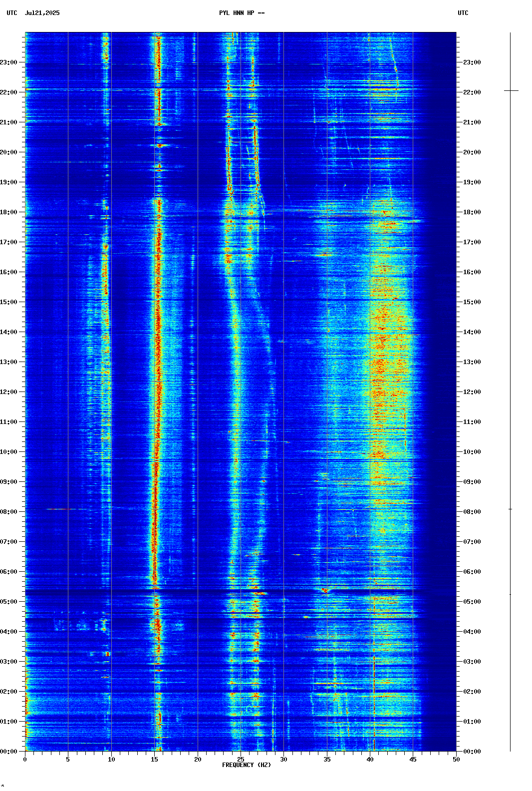The width and height of the screenshot is (532, 791).
Task: Click the right-axis 08:00 time label
Action: [x=472, y=512]
